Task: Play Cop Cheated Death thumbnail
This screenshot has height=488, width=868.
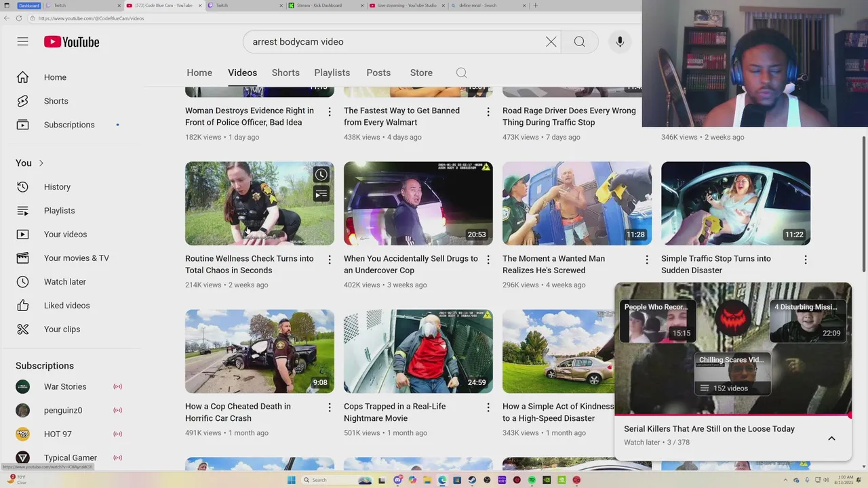Action: pos(260,351)
